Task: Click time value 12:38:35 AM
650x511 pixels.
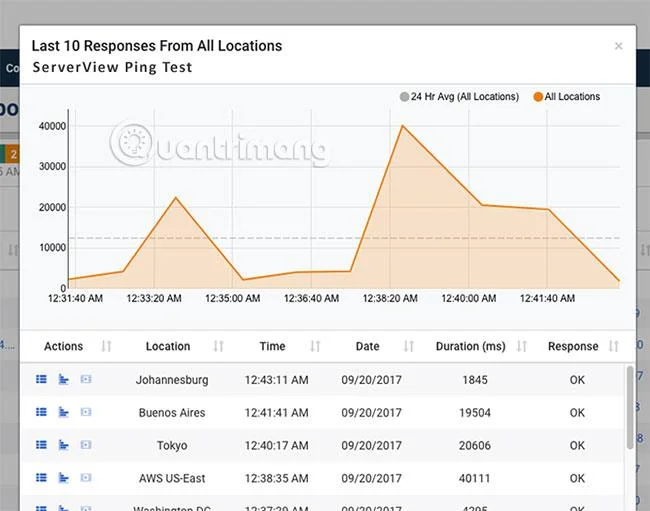Action: click(x=276, y=478)
